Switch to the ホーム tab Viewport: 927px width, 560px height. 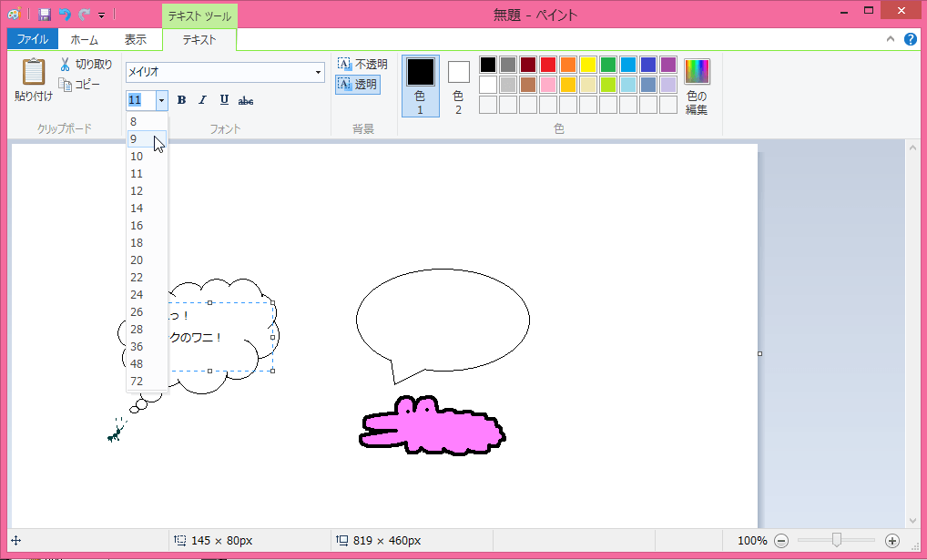click(x=84, y=39)
